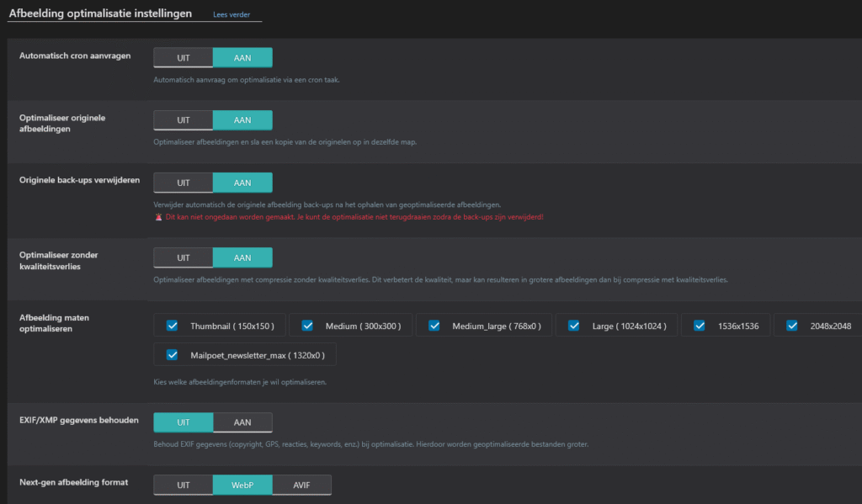862x504 pixels.
Task: Set Originele back-ups verwijderen to UIT
Action: (183, 183)
